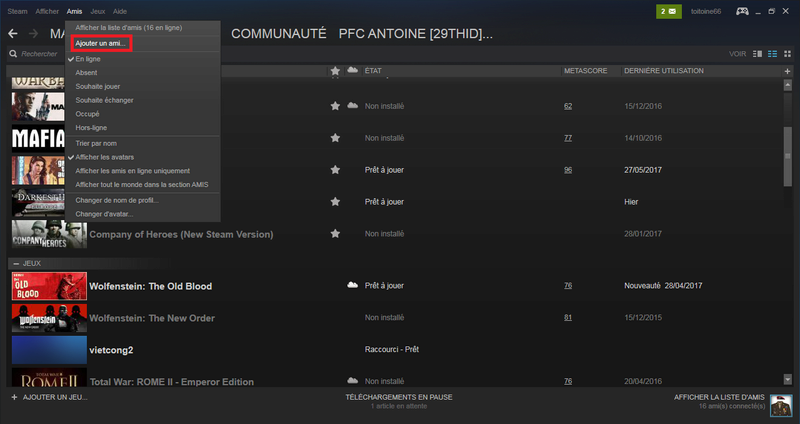Viewport: 800px width, 424px height.
Task: Sort by METASCORE column header
Action: coord(586,71)
